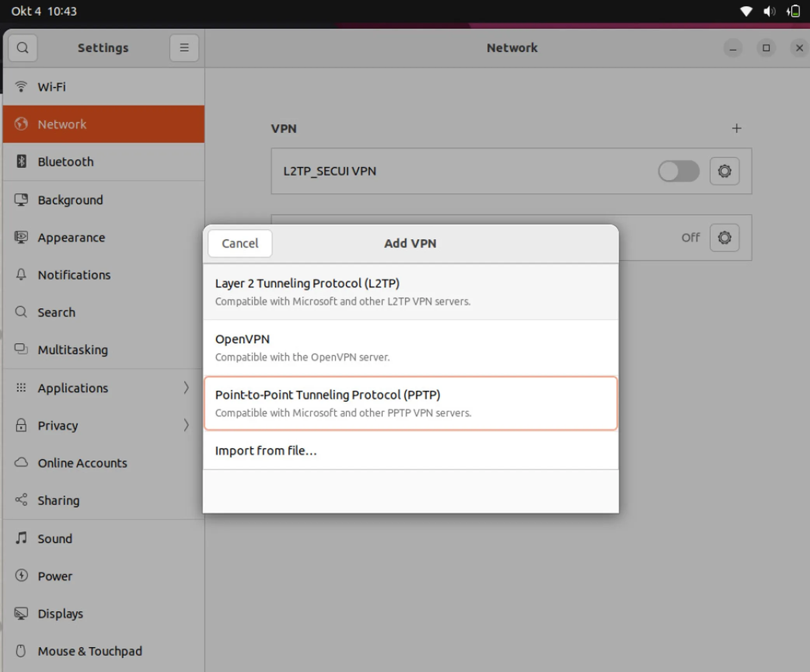
Task: Click the Privacy lock icon
Action: (x=21, y=425)
